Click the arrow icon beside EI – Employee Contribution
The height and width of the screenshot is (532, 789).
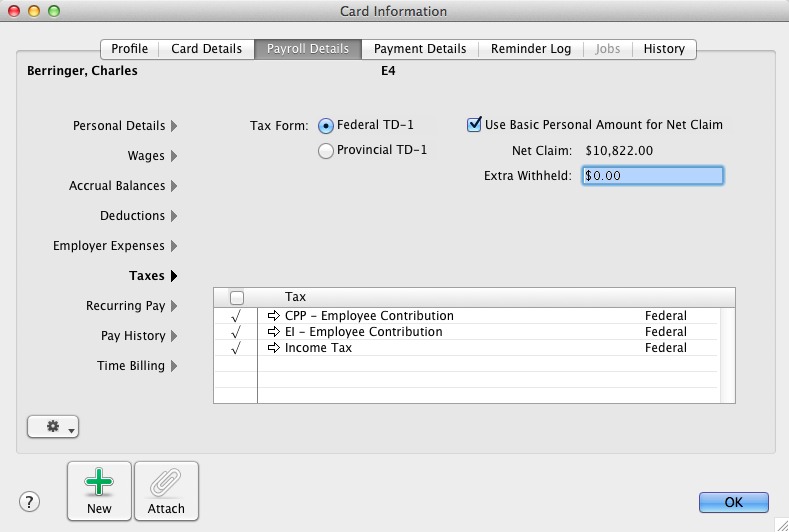(x=274, y=332)
